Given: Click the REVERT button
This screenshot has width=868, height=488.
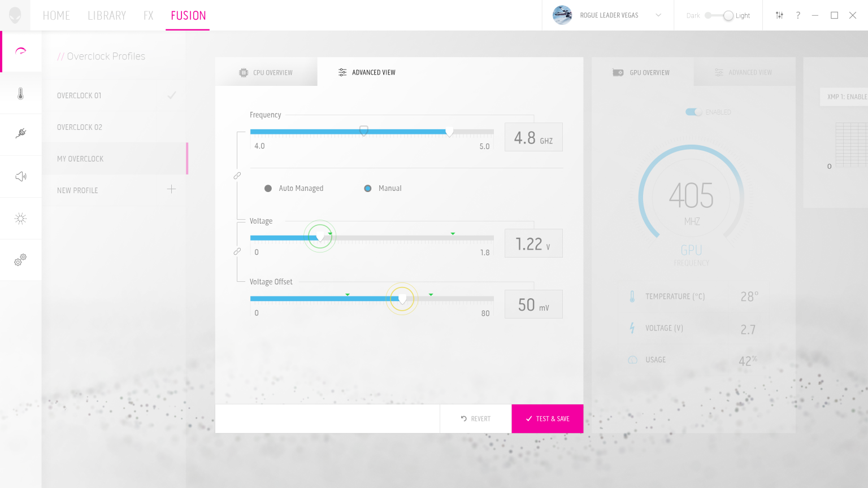Looking at the screenshot, I should [475, 419].
